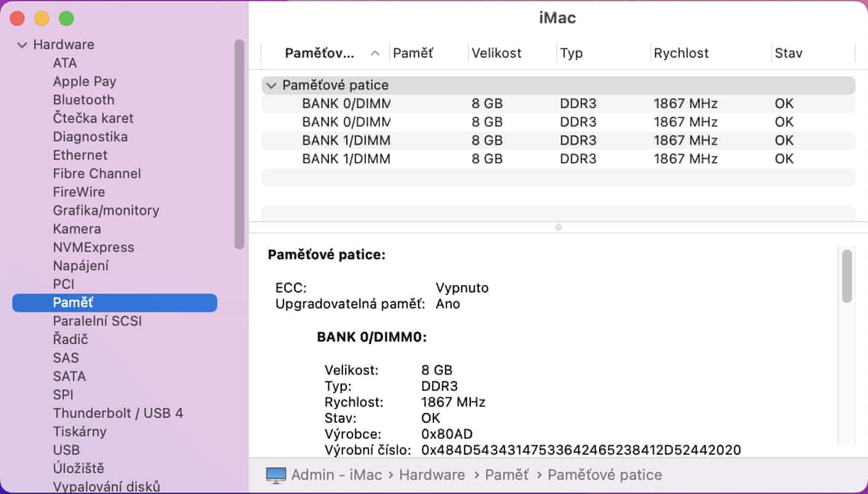Click the iMac computer icon in path bar
868x494 pixels.
[x=276, y=475]
